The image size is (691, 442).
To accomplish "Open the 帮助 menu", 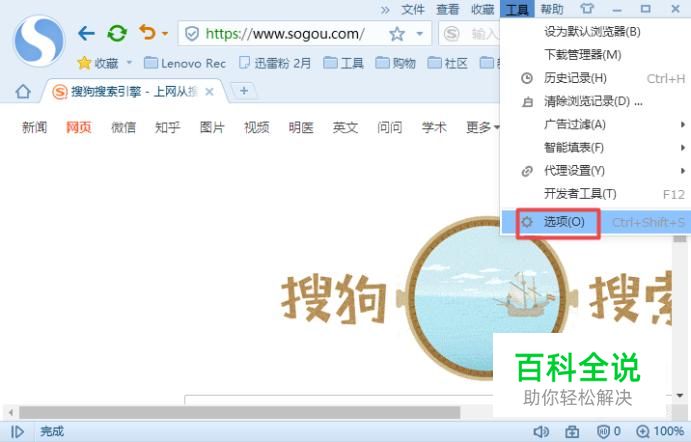I will [552, 9].
